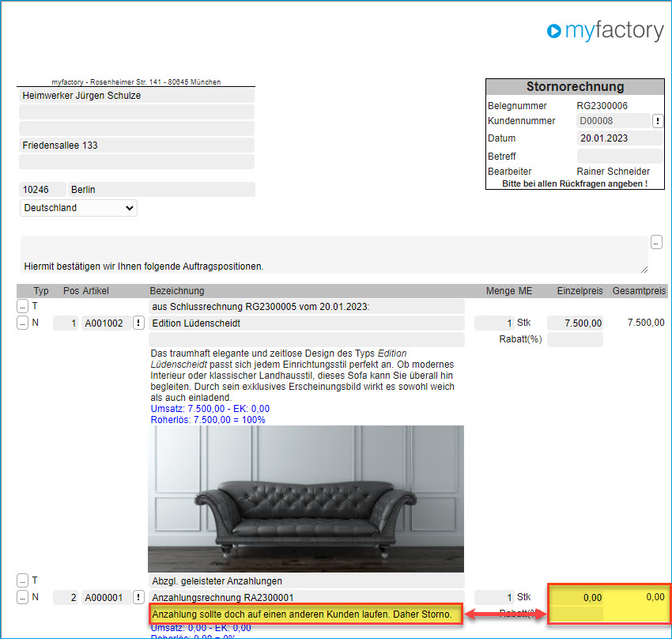Image resolution: width=672 pixels, height=639 pixels.
Task: Click the empty address line directly above Friedensallee 133
Action: tap(137, 129)
